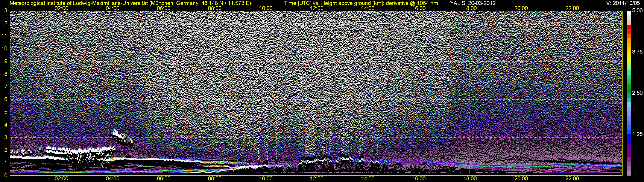Click the 8. height axis label
Screen dimensions: 644x182
pyautogui.click(x=6, y=74)
